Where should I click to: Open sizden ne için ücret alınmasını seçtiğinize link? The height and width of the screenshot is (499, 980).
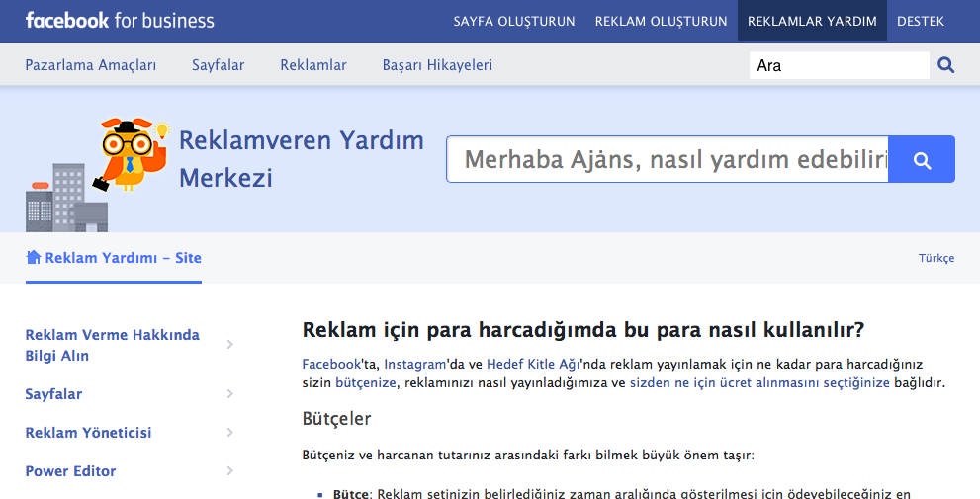coord(759,382)
